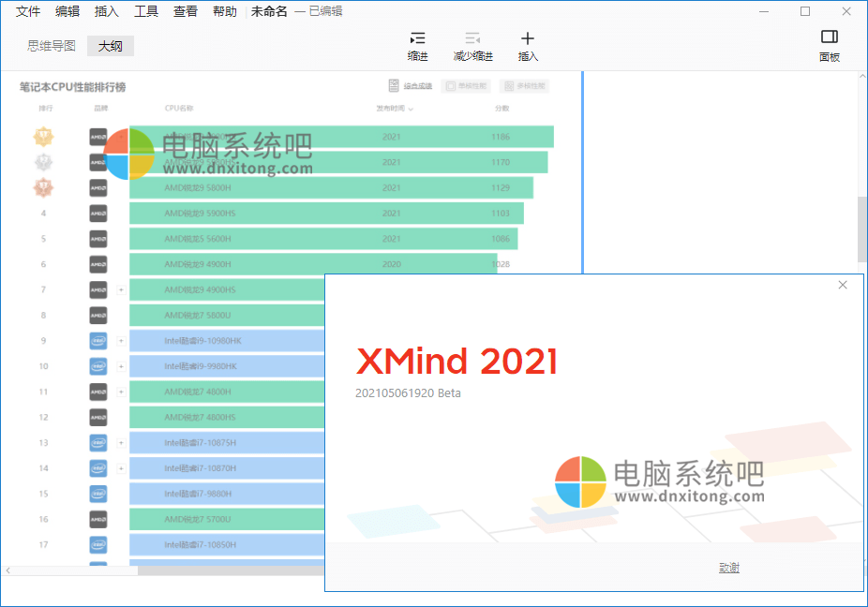Click the 未命名 document title

(269, 11)
